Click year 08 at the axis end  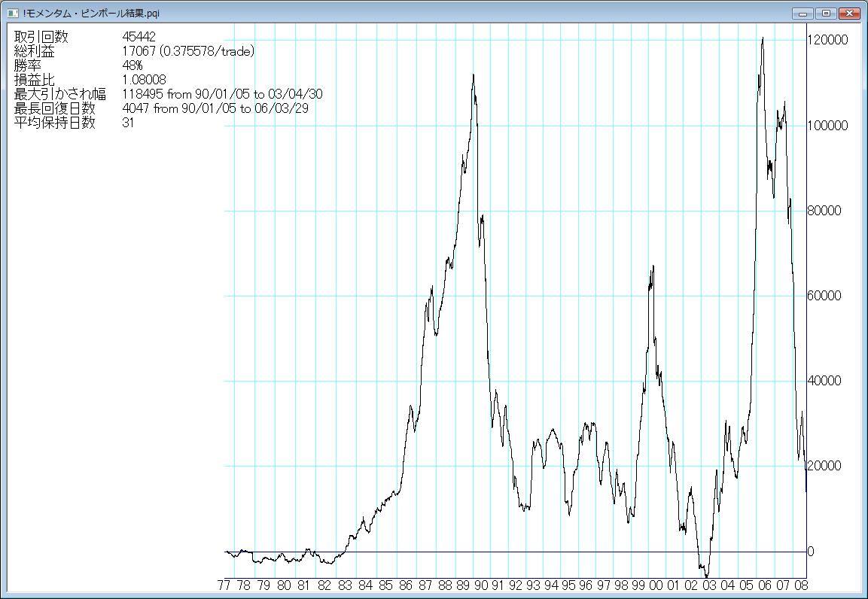click(x=801, y=585)
